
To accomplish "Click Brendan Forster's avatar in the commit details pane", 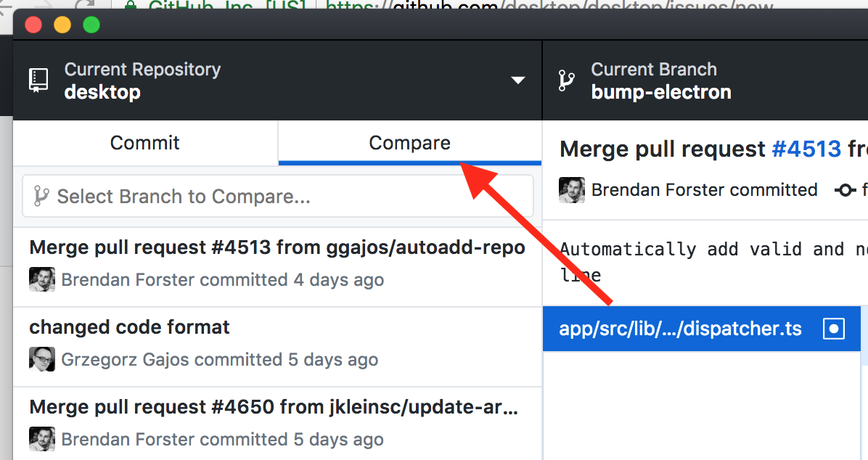I will 572,190.
